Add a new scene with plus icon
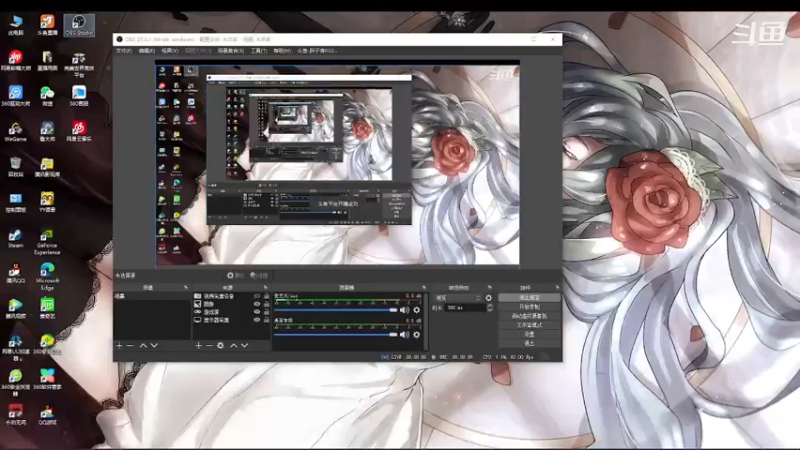Image resolution: width=800 pixels, height=450 pixels. (119, 345)
